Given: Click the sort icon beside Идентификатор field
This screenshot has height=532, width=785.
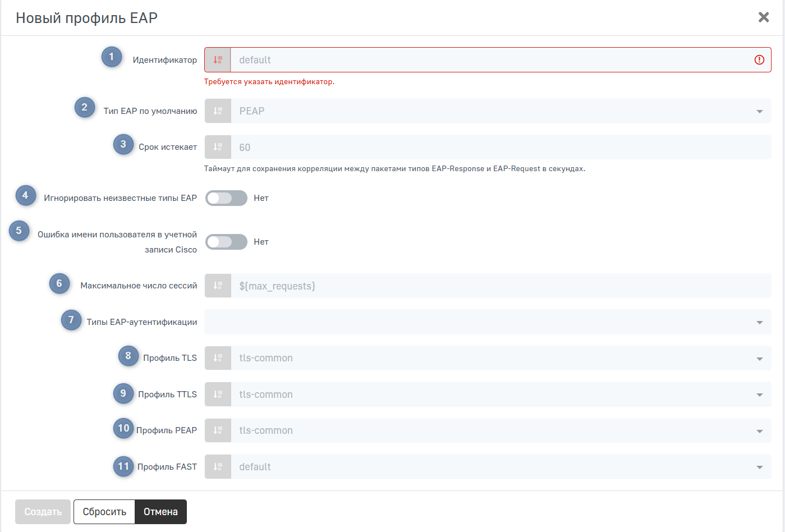Looking at the screenshot, I should point(218,60).
